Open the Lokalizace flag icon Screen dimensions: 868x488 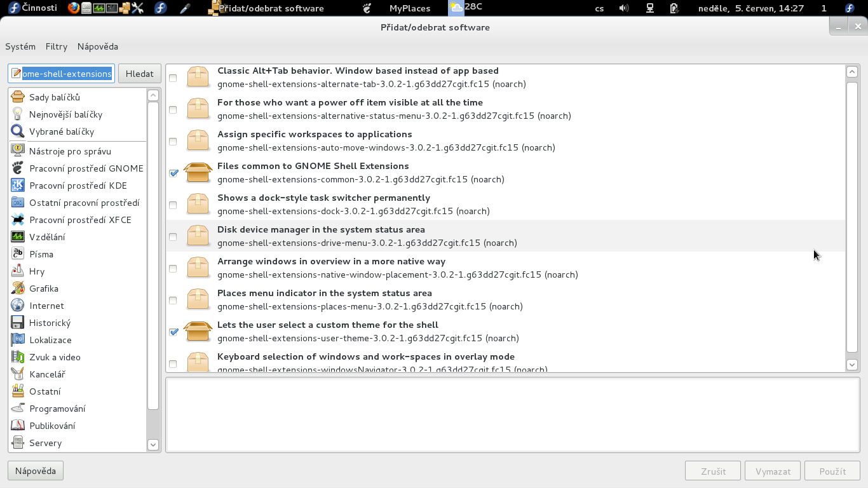[18, 340]
